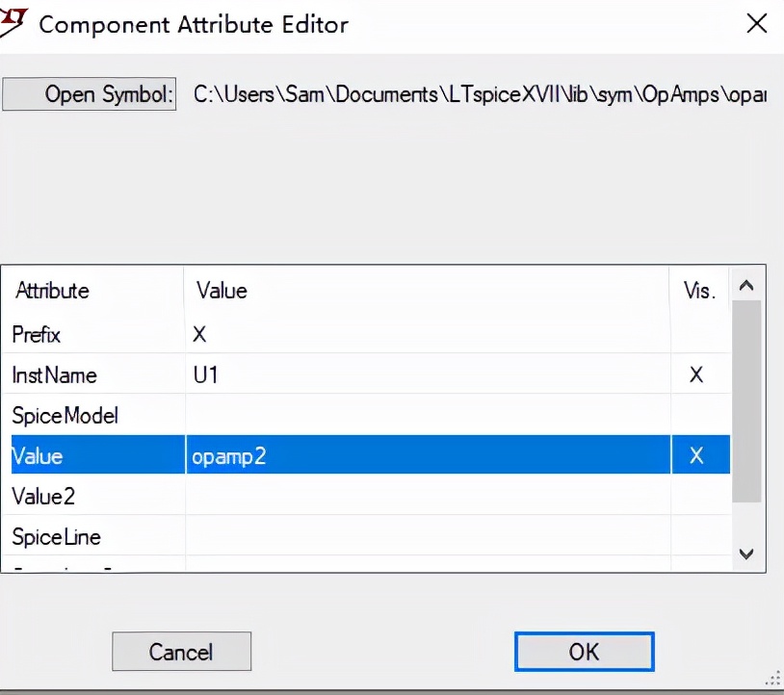Click the Attribute column header
This screenshot has height=695, width=784.
tap(53, 290)
